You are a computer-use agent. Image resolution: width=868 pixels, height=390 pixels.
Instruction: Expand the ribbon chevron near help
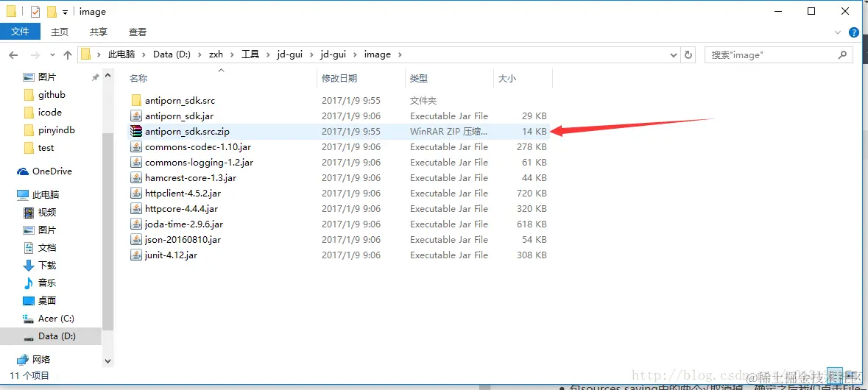coord(838,32)
